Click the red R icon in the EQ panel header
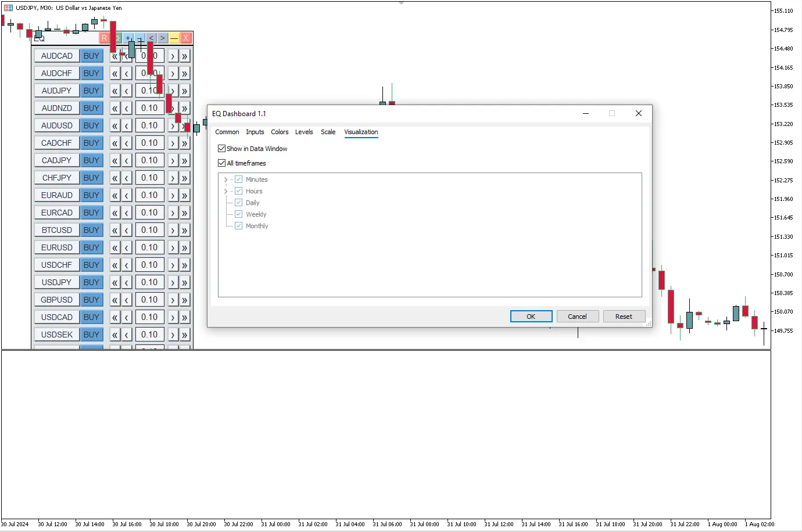The width and height of the screenshot is (802, 532). click(x=104, y=38)
